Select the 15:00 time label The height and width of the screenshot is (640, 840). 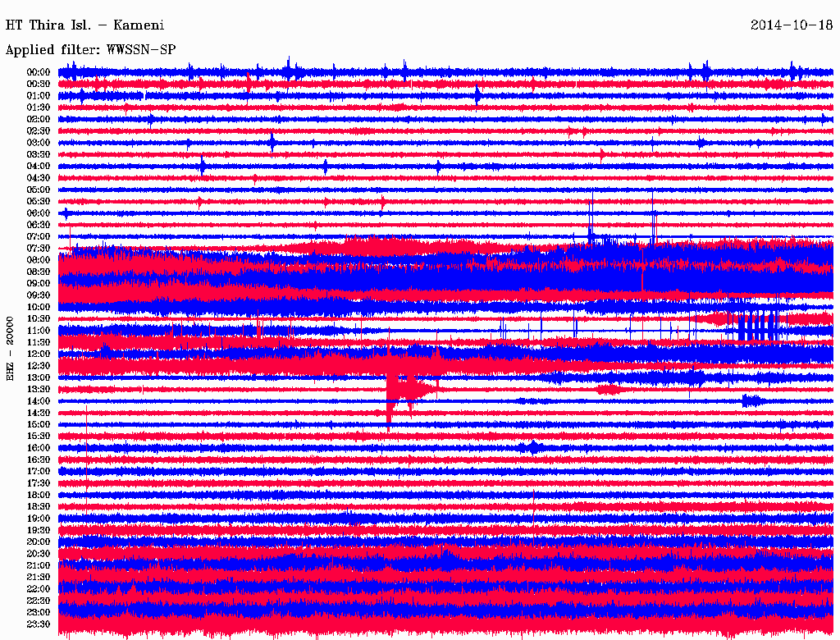[x=39, y=424]
